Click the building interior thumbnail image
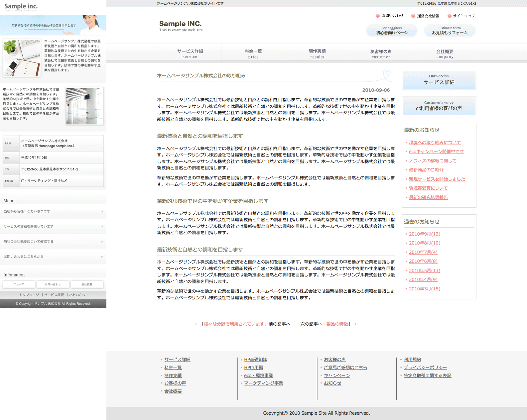The width and height of the screenshot is (527, 420). 84,106
